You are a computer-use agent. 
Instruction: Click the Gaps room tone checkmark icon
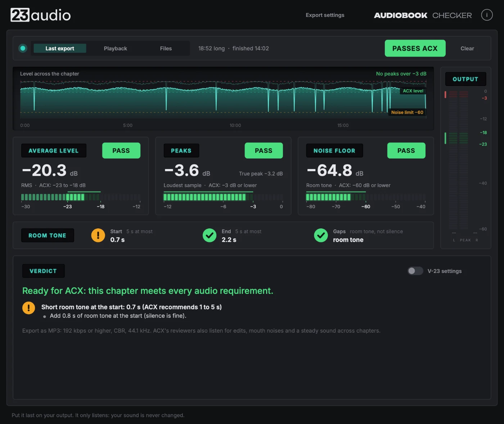(321, 235)
